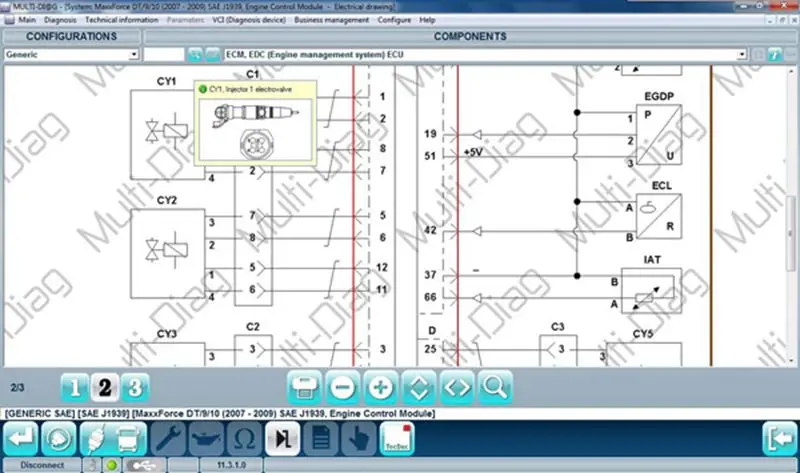Open the Omega resistance values icon
The image size is (800, 473).
244,438
